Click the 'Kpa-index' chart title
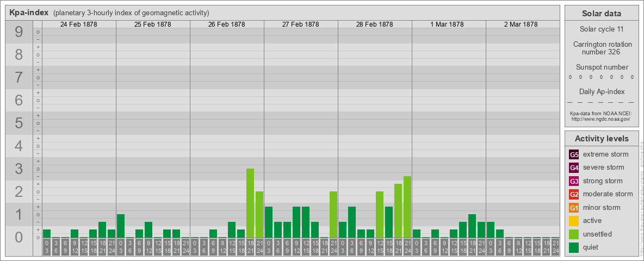This screenshot has height=261, width=644. [29, 13]
